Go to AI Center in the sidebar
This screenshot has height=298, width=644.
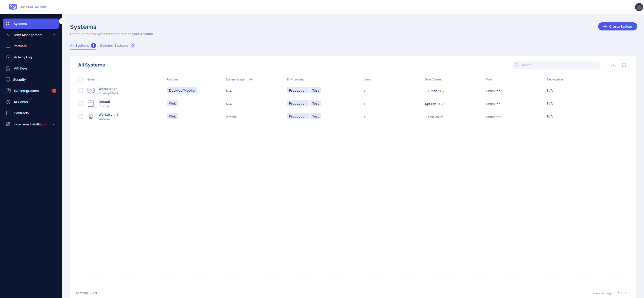click(x=21, y=102)
